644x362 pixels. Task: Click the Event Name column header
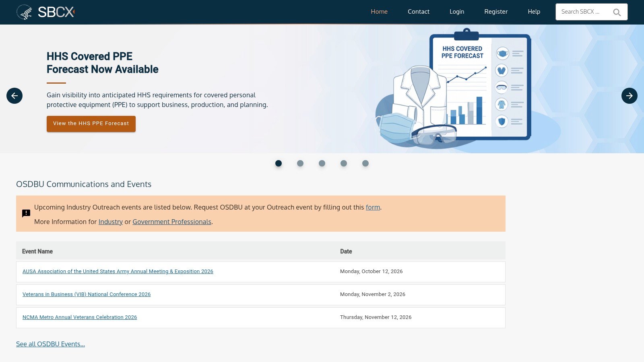pyautogui.click(x=37, y=251)
